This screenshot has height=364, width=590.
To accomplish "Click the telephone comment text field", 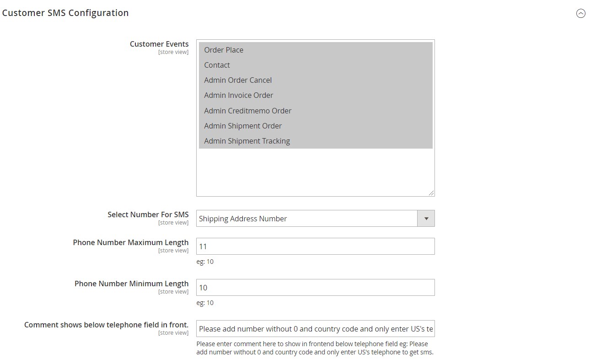I will tap(315, 329).
